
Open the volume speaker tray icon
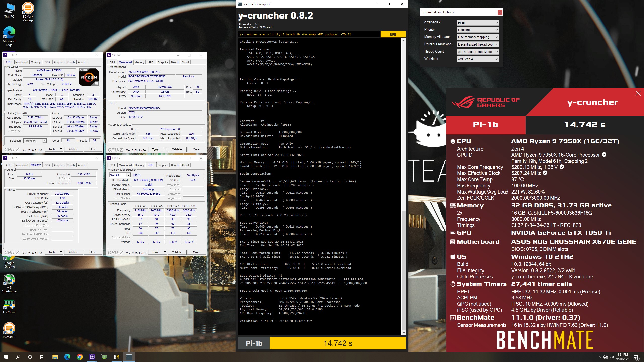611,357
